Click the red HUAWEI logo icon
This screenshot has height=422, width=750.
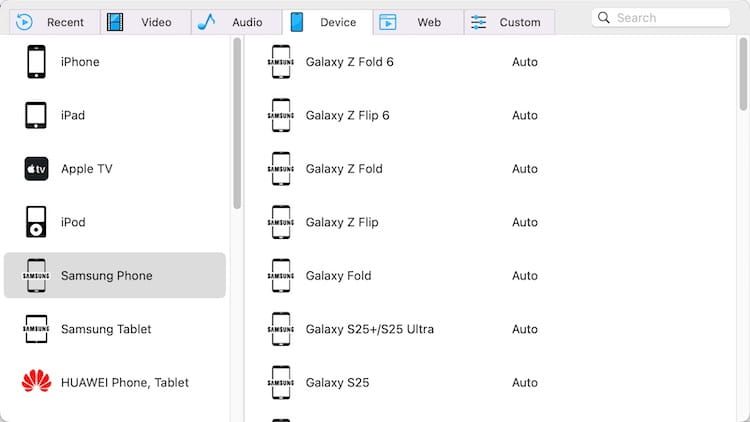[36, 381]
